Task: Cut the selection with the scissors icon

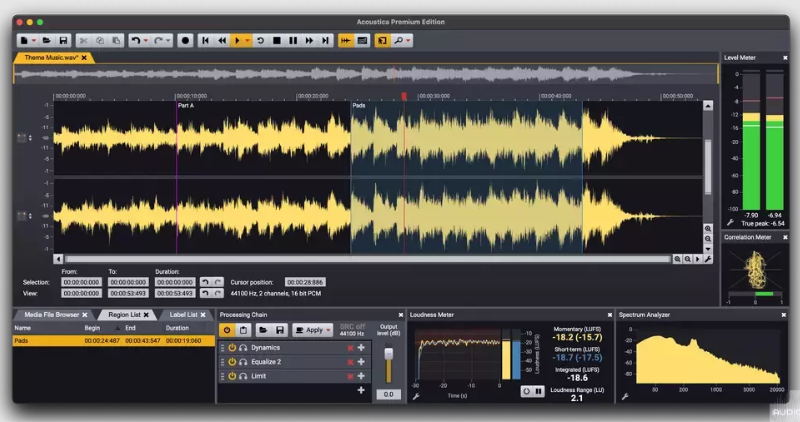Action: coord(83,40)
